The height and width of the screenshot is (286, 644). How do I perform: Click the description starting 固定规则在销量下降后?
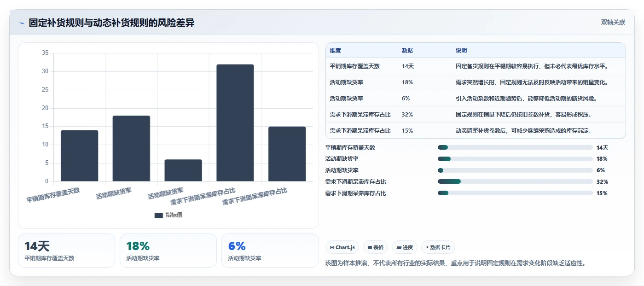pos(524,115)
